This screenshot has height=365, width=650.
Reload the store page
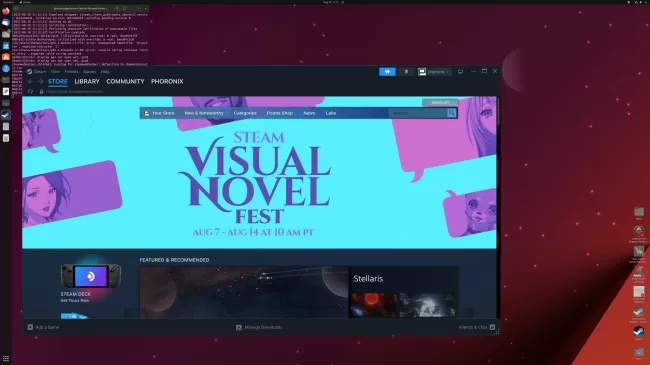[30, 91]
